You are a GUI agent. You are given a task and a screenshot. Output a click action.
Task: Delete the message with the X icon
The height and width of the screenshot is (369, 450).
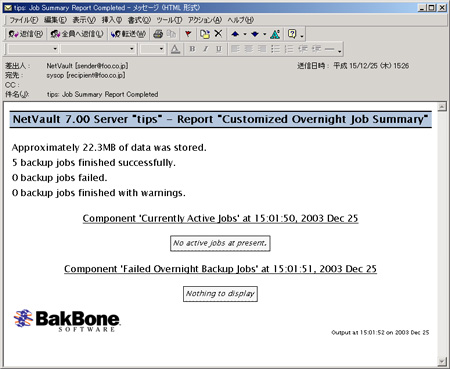[218, 34]
